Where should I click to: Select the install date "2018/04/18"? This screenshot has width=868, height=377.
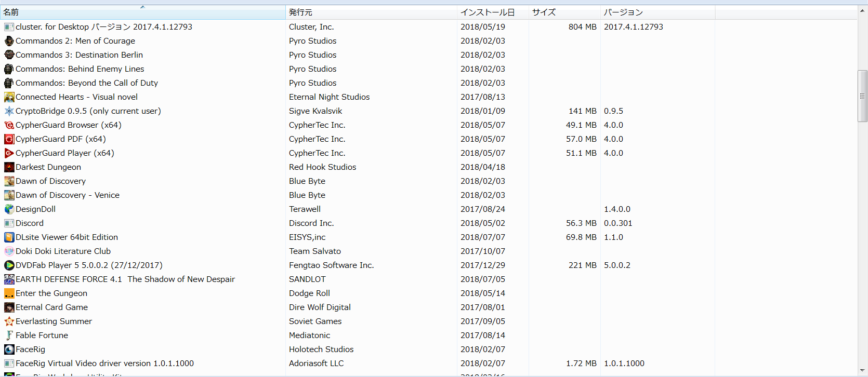coord(483,167)
